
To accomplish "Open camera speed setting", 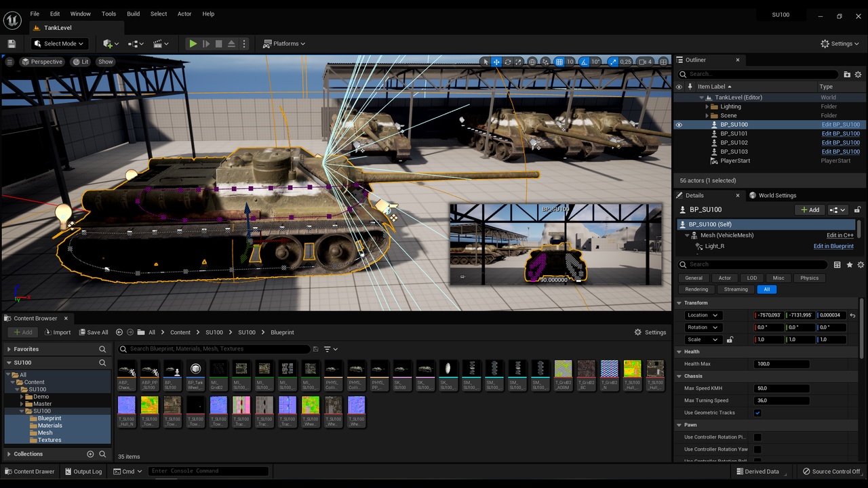I will (646, 62).
